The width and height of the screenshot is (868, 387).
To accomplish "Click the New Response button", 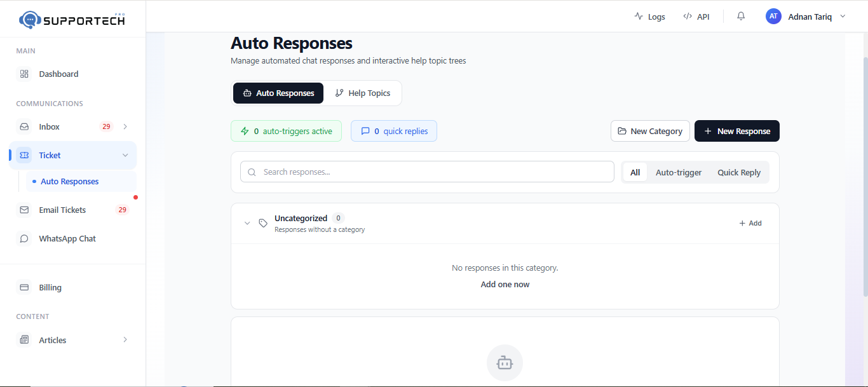I will (737, 131).
